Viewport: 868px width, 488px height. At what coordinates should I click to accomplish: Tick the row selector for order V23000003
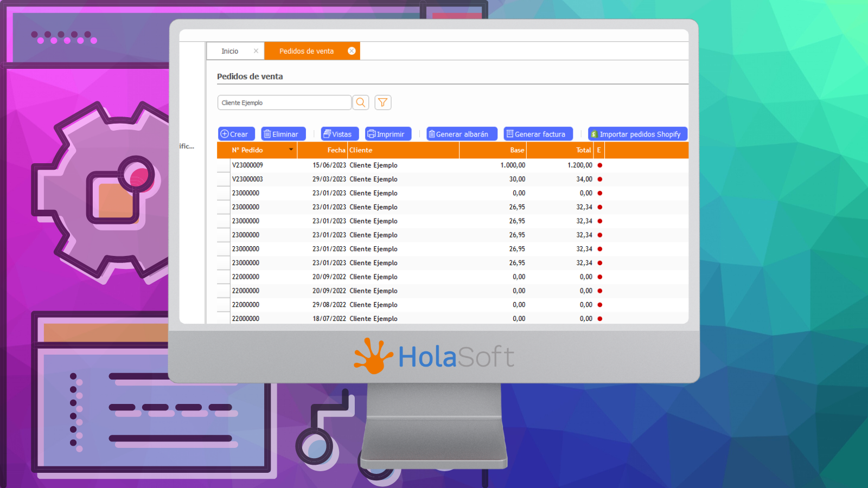click(224, 179)
